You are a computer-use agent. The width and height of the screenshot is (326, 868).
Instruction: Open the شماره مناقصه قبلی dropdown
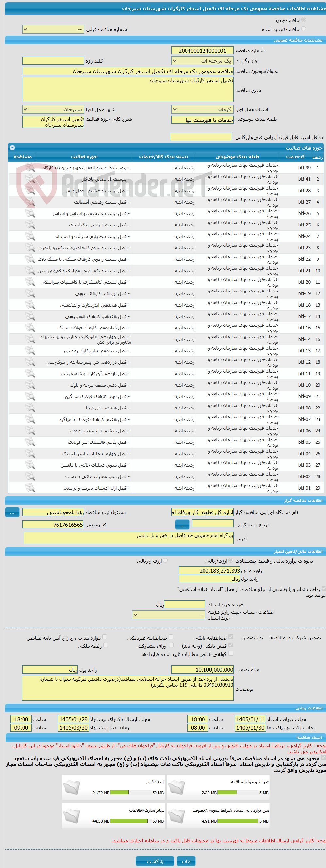tap(53, 29)
